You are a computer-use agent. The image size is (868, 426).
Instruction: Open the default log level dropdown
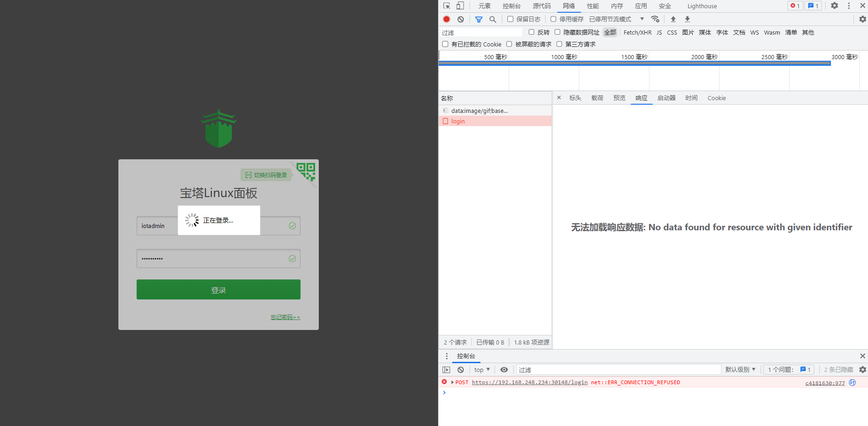tap(740, 370)
